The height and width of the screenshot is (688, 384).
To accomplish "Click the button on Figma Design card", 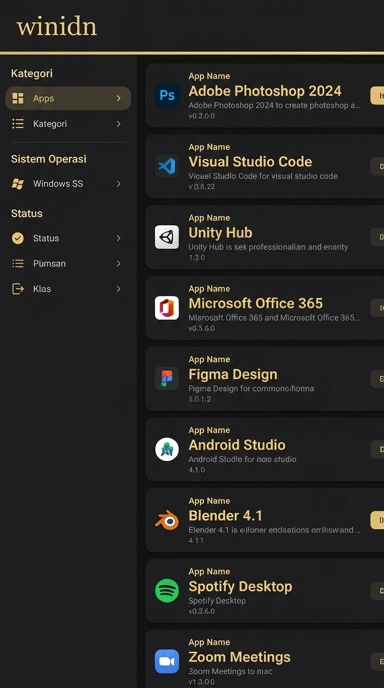I will pyautogui.click(x=377, y=379).
